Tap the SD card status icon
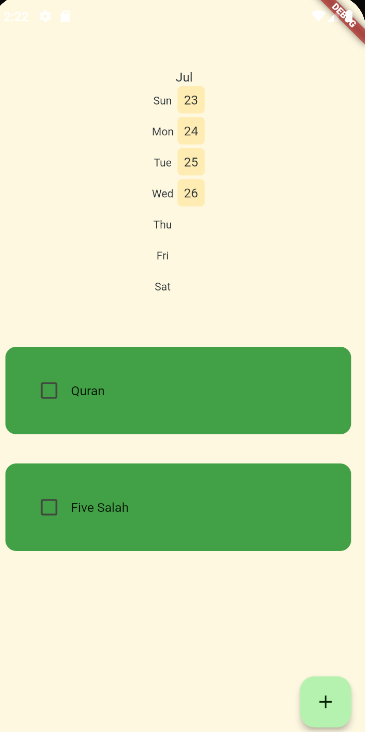365x732 pixels. coord(65,17)
